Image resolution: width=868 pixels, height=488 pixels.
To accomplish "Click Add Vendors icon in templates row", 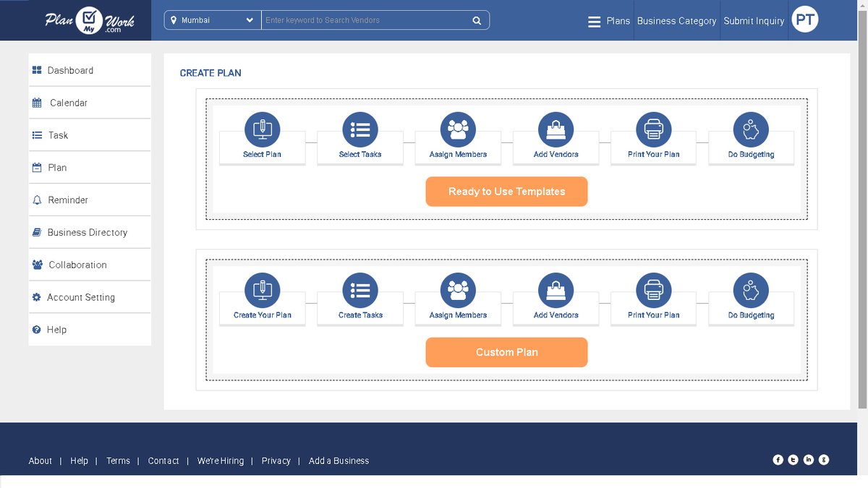I will click(556, 130).
